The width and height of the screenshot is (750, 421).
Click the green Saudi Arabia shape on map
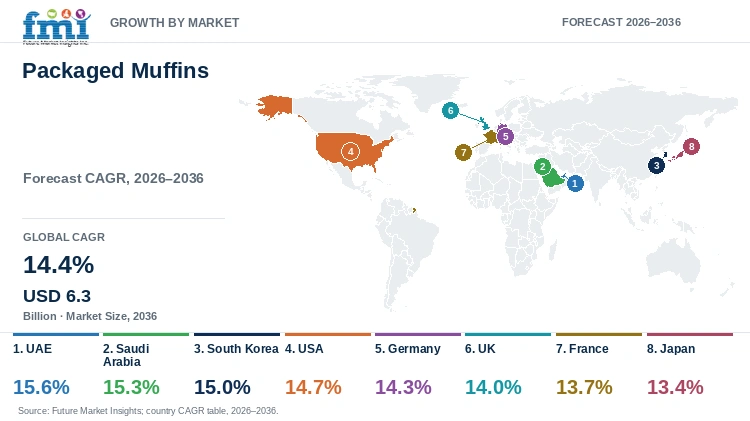click(553, 179)
